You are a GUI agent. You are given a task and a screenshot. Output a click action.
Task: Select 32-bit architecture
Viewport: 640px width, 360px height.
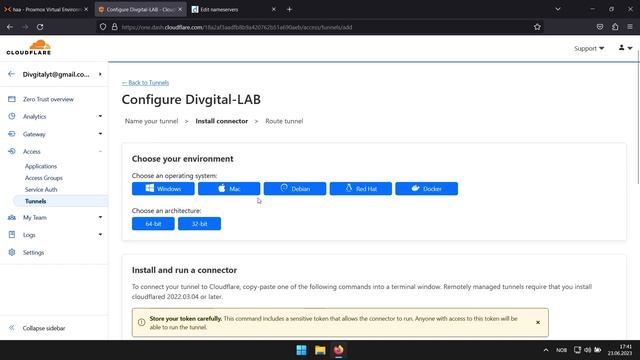click(x=200, y=224)
